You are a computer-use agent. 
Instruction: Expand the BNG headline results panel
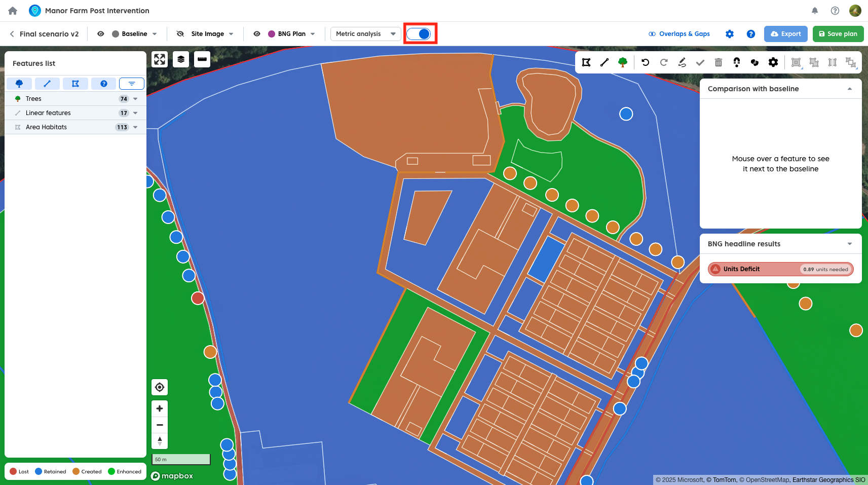[x=850, y=244]
